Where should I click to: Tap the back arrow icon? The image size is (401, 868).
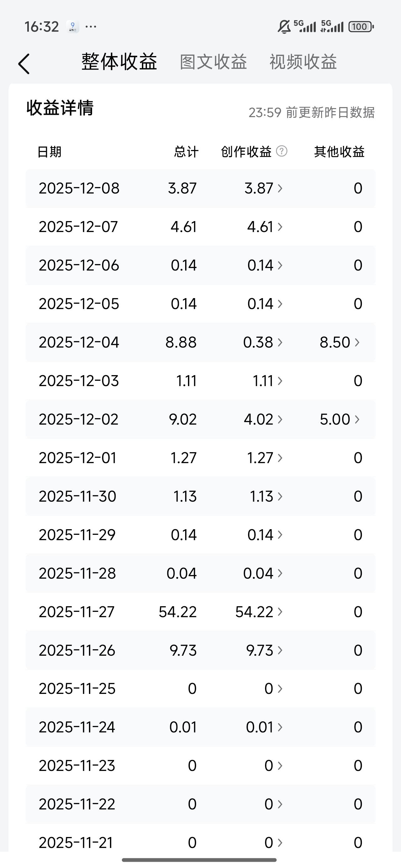pos(24,64)
